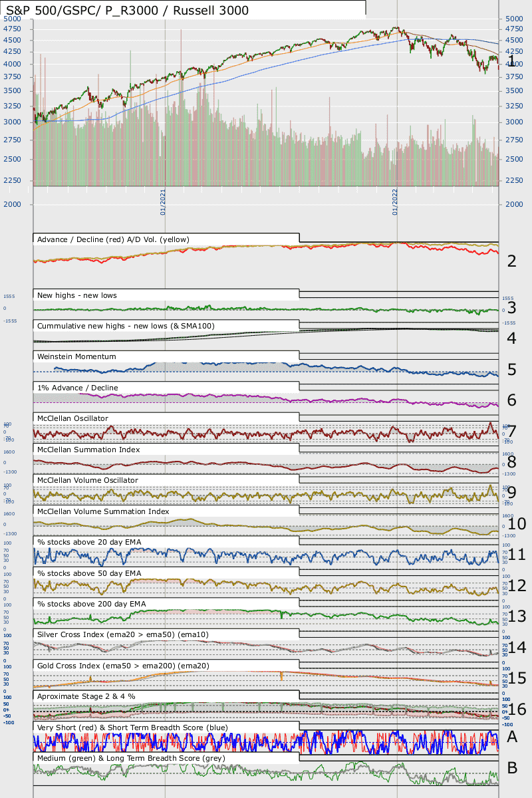Viewport: 532px width, 798px height.
Task: Click the 'New highs - new lows' panel label
Action: pos(78,295)
